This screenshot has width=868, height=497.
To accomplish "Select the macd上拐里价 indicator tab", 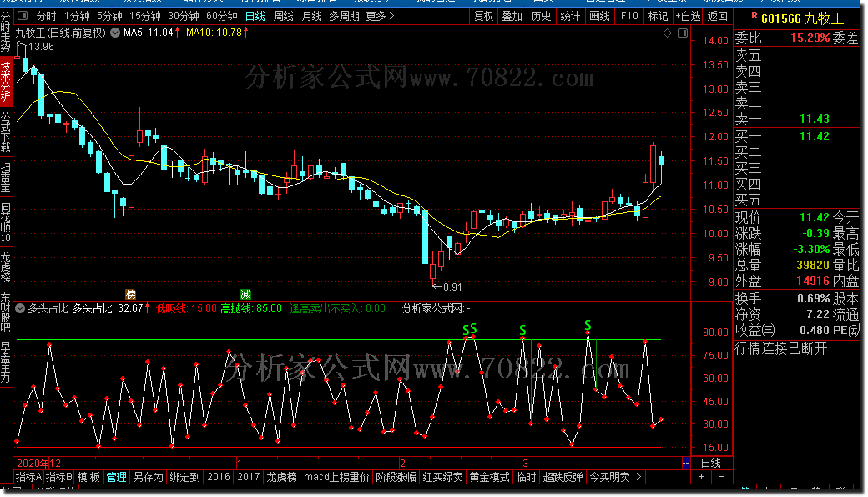I will click(x=336, y=476).
